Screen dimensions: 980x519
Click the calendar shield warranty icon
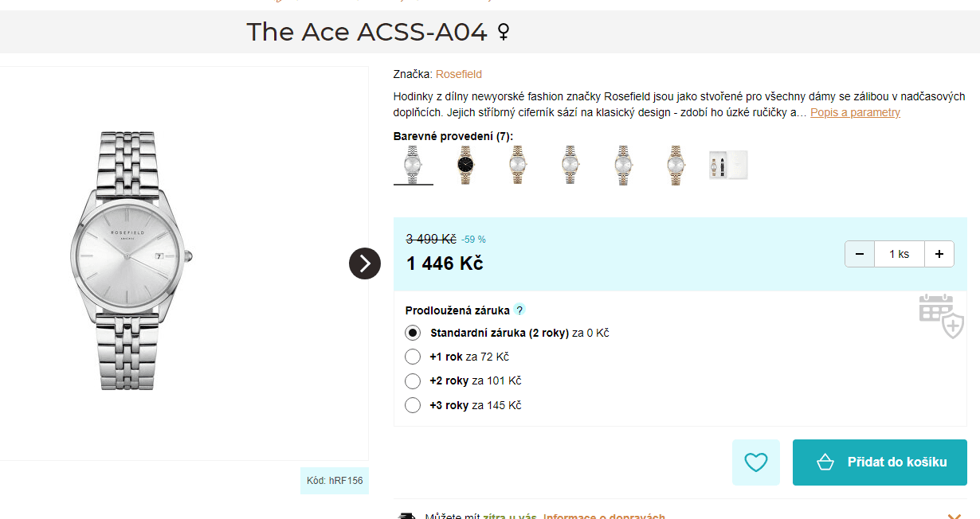(x=941, y=315)
